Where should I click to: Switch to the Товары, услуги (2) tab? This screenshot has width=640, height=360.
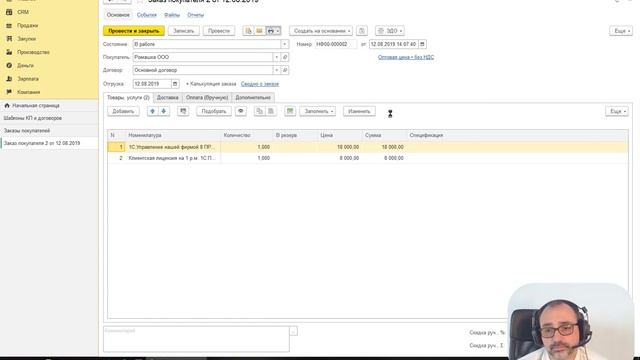click(128, 98)
